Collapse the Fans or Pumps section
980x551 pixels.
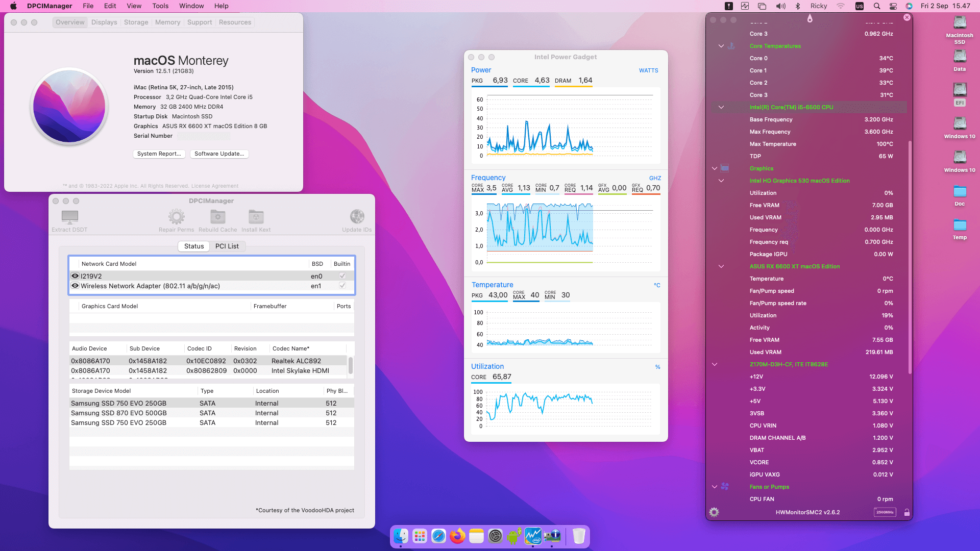pos(714,487)
